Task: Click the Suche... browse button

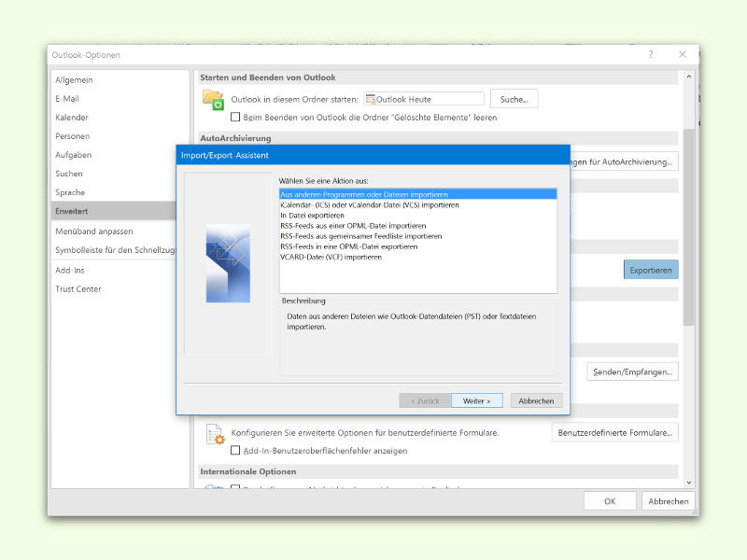Action: click(514, 99)
